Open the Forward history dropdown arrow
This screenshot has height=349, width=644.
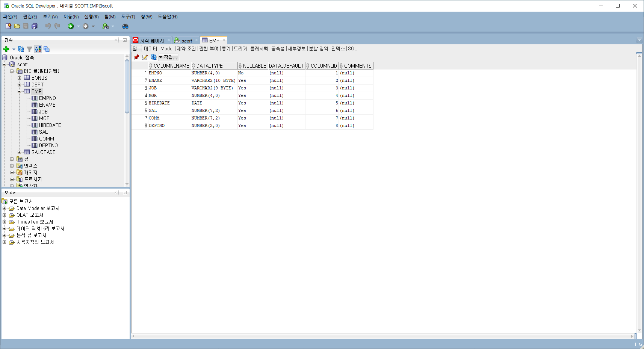tap(93, 26)
